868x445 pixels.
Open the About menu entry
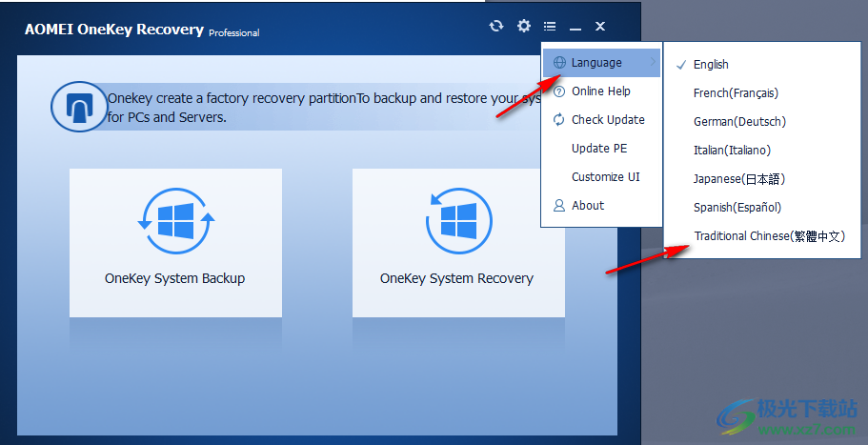point(601,205)
